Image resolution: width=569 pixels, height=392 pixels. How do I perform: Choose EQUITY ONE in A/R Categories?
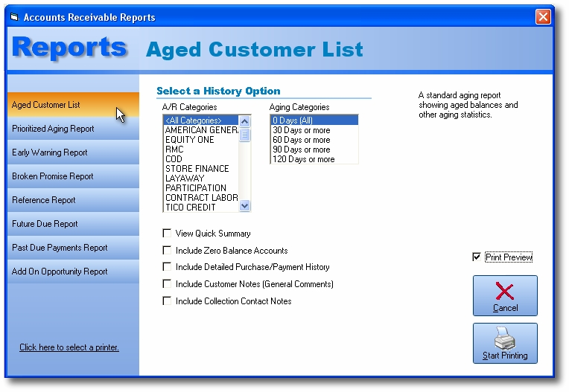pyautogui.click(x=190, y=140)
